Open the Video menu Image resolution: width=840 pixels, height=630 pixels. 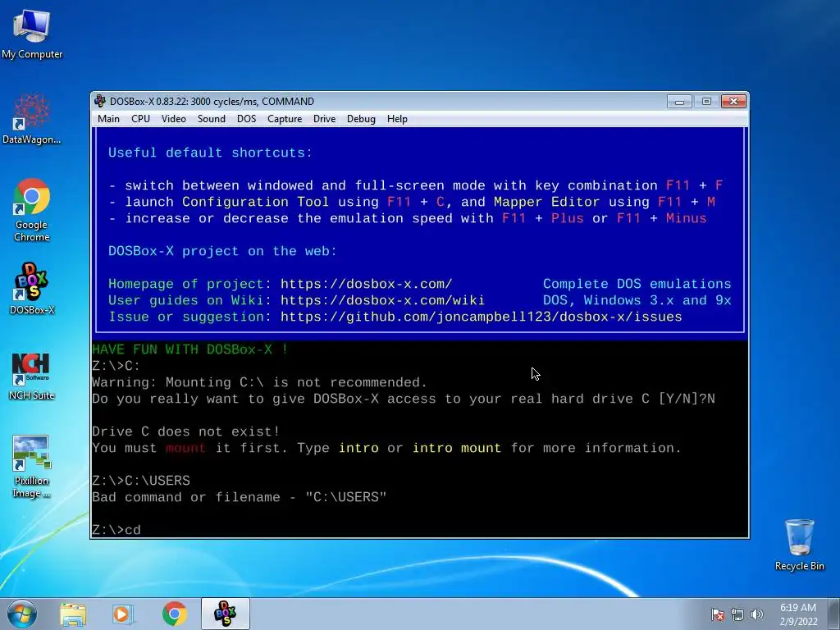tap(174, 119)
